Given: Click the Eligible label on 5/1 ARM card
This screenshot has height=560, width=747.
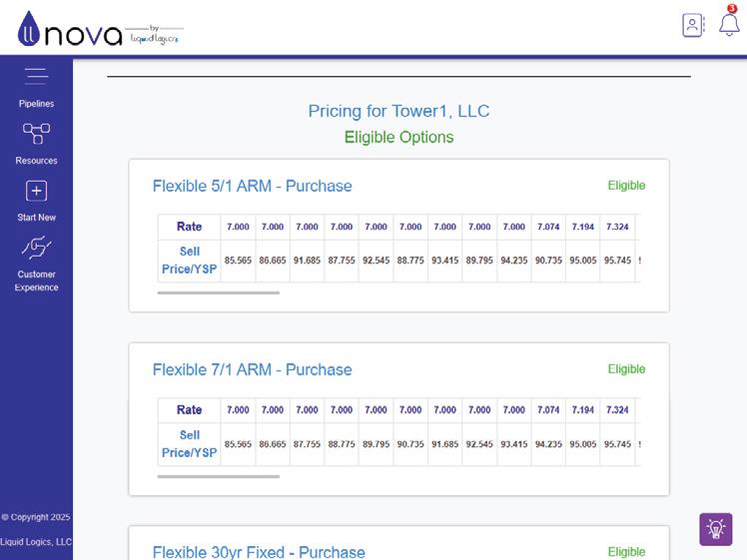Looking at the screenshot, I should pos(626,186).
